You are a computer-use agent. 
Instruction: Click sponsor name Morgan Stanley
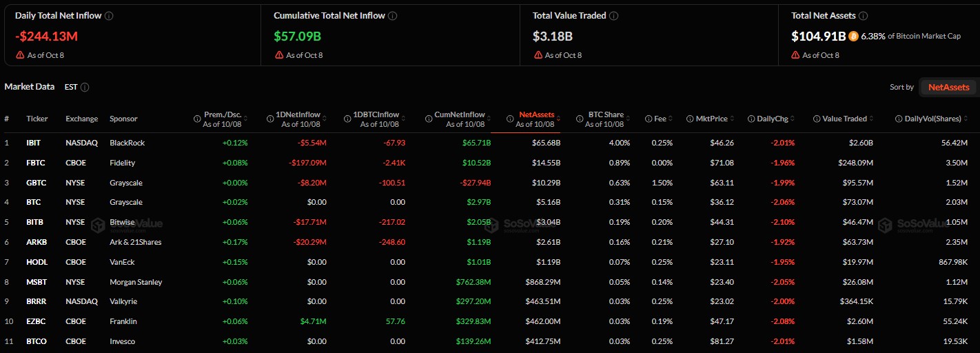click(x=136, y=282)
